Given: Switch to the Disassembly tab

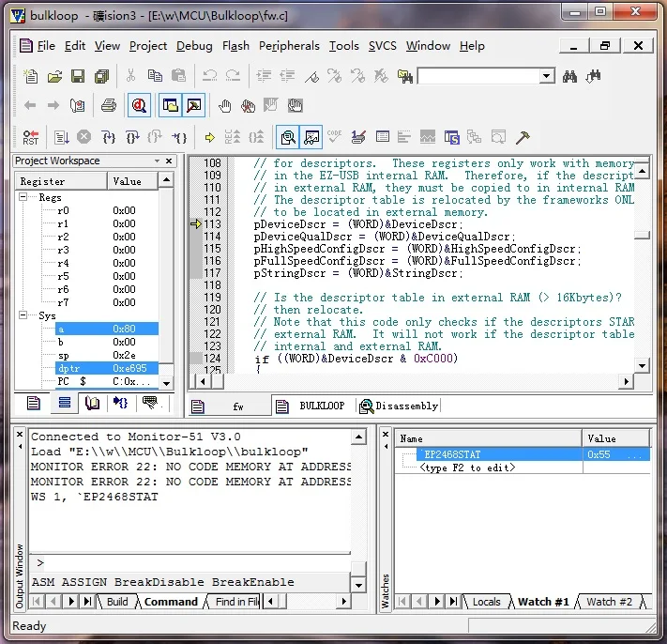Looking at the screenshot, I should click(x=405, y=406).
